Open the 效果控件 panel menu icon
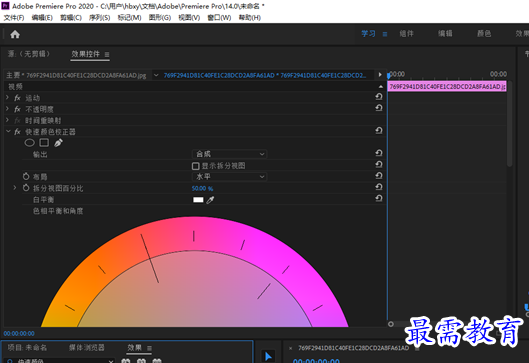This screenshot has width=529, height=363. 107,54
